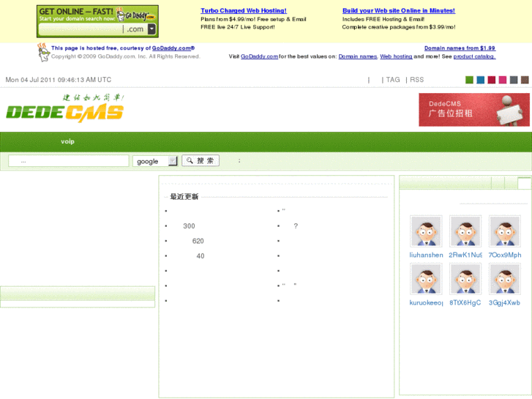Open the TAG link
Image resolution: width=532 pixels, height=399 pixels.
coord(393,80)
